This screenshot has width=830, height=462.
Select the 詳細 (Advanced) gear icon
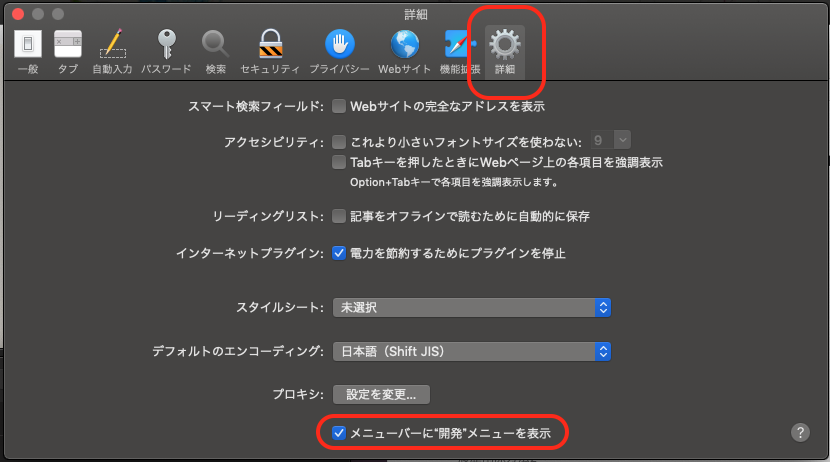tap(504, 51)
